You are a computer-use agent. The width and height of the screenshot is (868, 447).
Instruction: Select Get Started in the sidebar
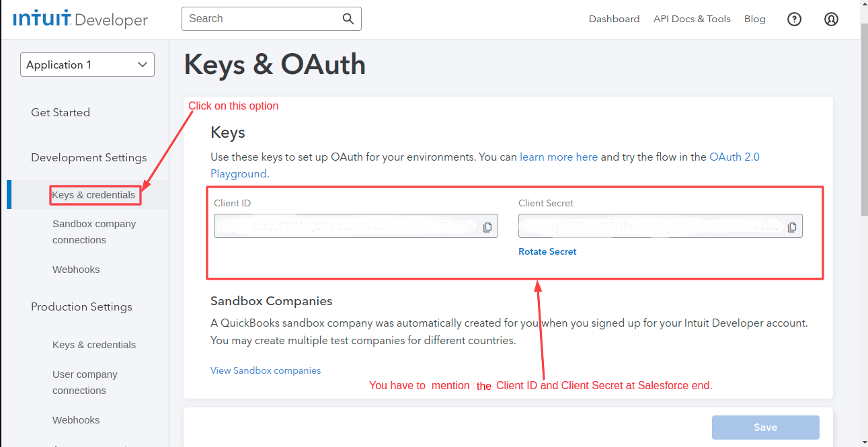tap(61, 112)
